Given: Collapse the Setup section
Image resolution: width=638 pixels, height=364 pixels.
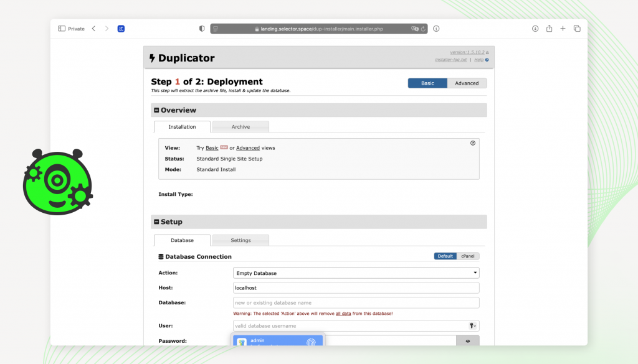Looking at the screenshot, I should (x=155, y=222).
